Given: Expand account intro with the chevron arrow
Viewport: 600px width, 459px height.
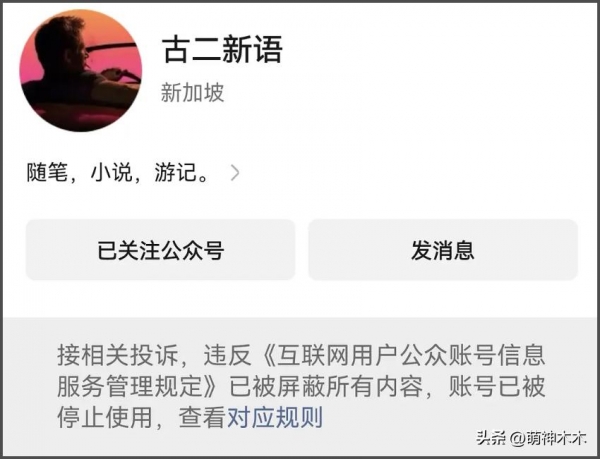Looking at the screenshot, I should [235, 173].
